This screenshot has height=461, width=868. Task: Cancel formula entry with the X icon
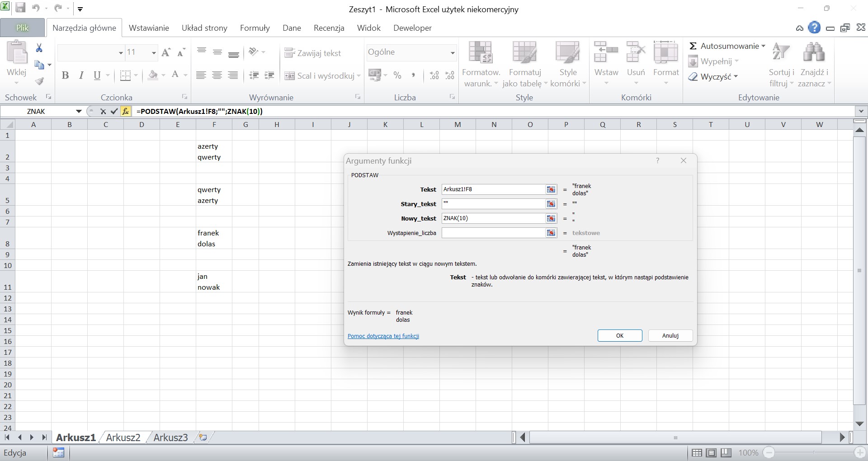(x=103, y=111)
